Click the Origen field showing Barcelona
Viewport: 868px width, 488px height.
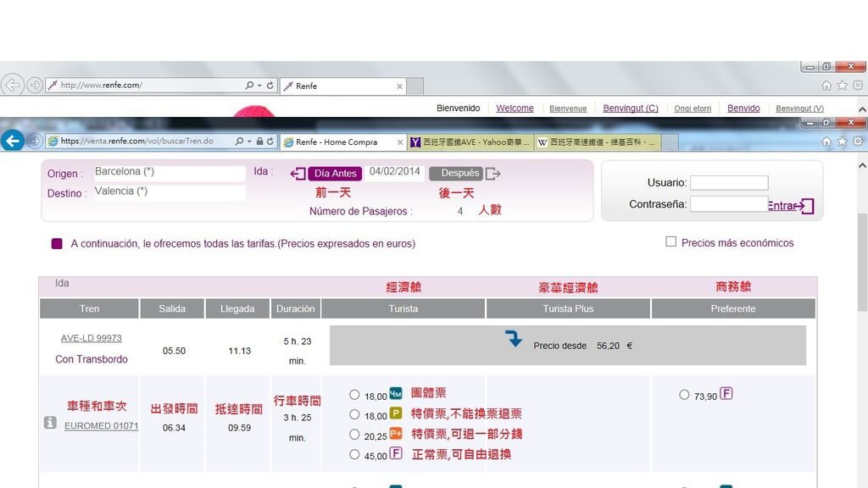coord(170,173)
